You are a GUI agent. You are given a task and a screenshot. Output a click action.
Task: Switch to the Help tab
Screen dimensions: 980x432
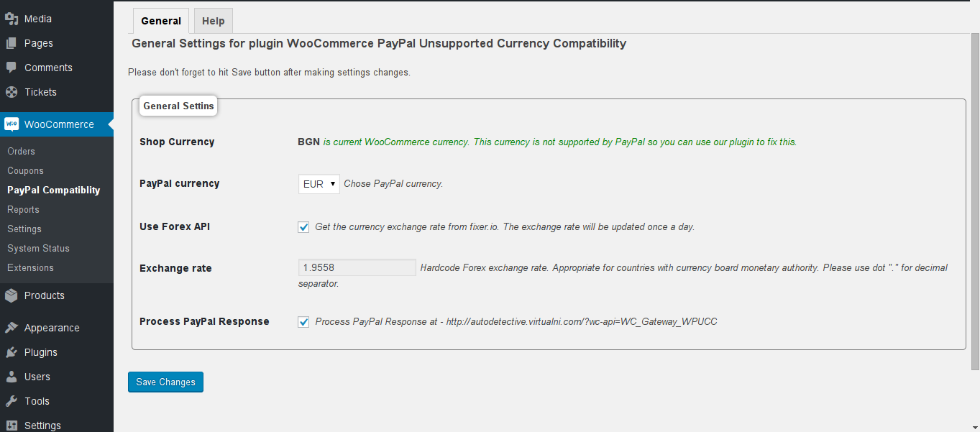pos(214,21)
